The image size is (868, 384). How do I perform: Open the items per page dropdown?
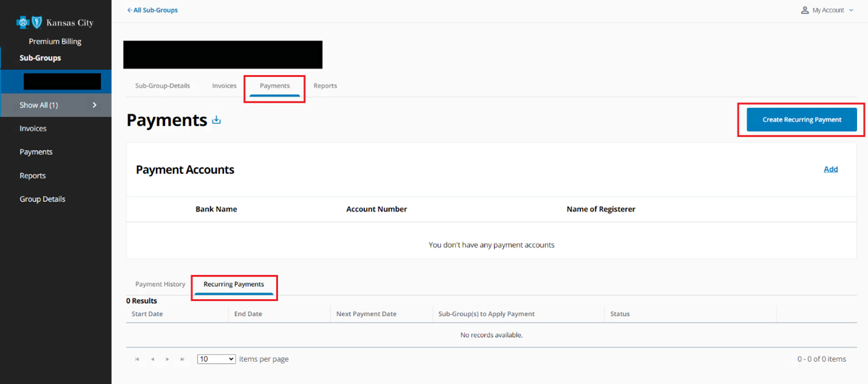tap(216, 359)
